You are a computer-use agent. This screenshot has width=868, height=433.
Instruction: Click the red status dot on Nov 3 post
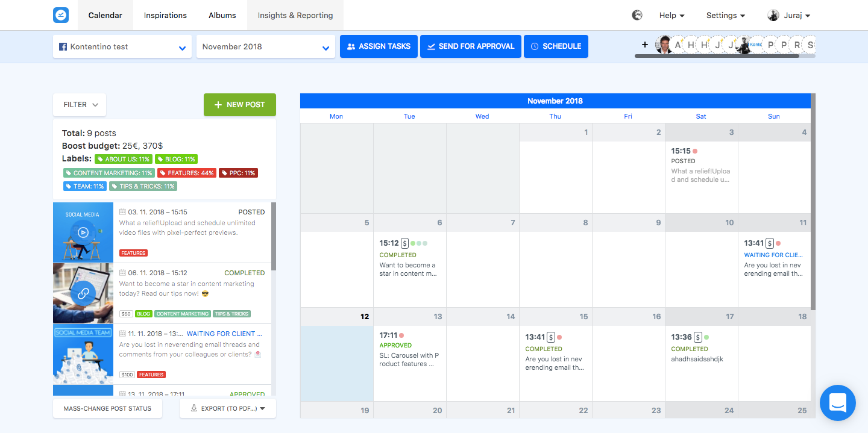(695, 151)
